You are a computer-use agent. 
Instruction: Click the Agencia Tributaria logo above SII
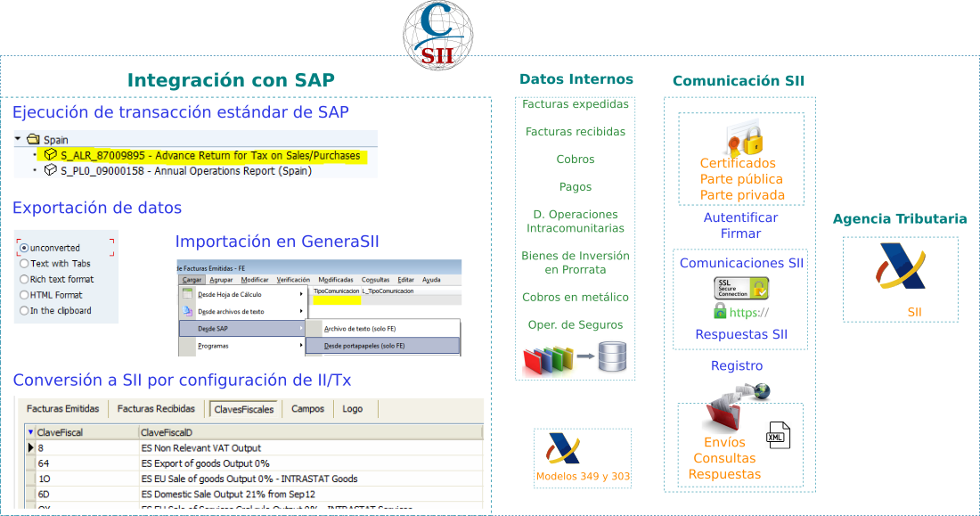point(900,266)
